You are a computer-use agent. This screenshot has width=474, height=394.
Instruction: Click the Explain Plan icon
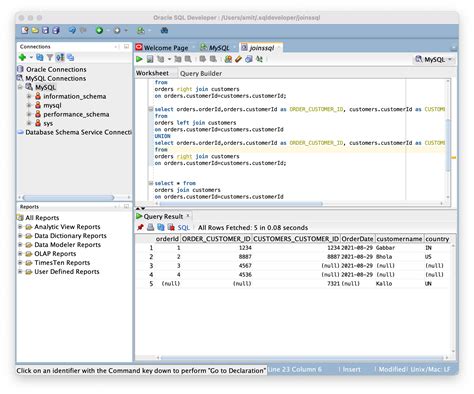161,59
